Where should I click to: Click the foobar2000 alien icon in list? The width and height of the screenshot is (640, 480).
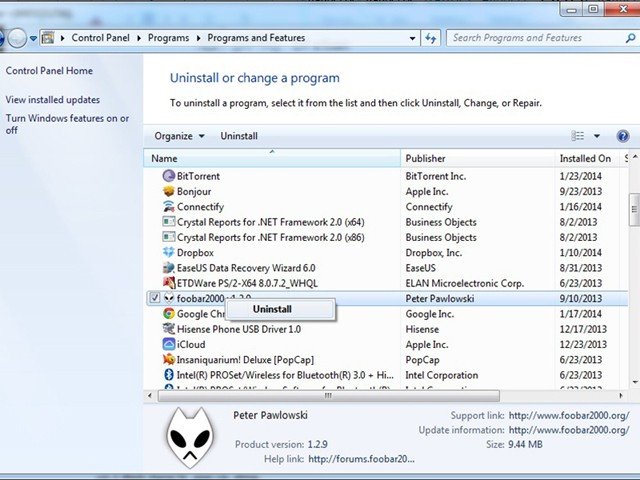pos(169,298)
